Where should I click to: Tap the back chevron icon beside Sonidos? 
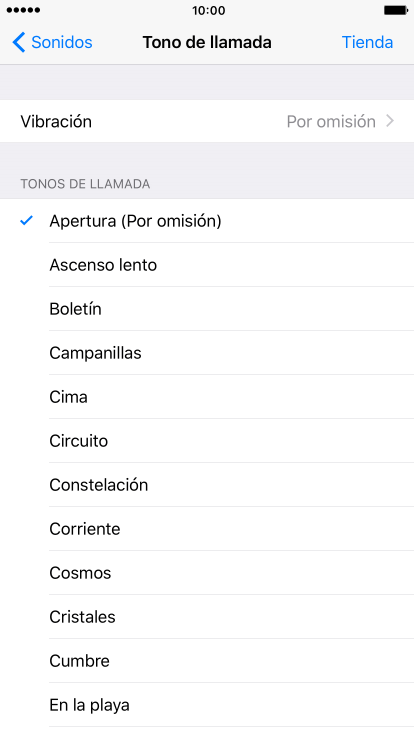pyautogui.click(x=19, y=42)
